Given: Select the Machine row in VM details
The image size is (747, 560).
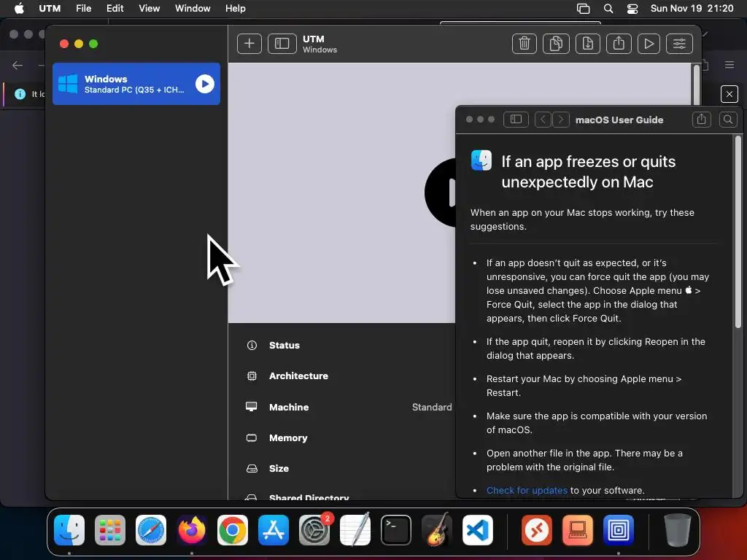Looking at the screenshot, I should click(341, 407).
